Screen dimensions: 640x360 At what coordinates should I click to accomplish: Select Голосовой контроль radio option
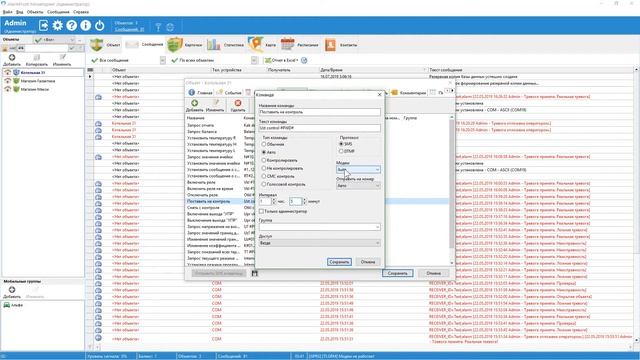coord(264,184)
